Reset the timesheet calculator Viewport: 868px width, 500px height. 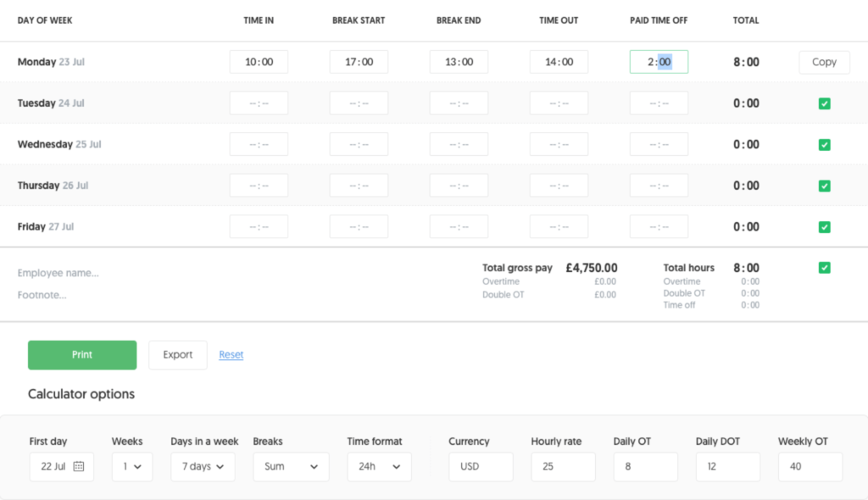tap(231, 355)
